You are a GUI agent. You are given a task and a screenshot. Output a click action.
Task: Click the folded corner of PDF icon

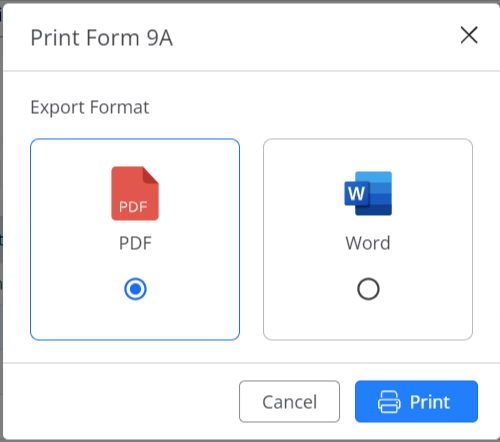(151, 175)
